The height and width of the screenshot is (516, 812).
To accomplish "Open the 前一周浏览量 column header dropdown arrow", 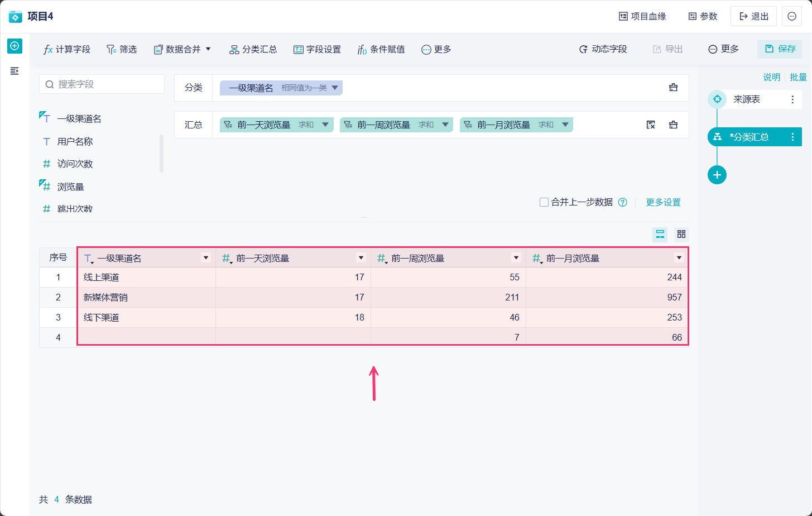I will tap(516, 258).
